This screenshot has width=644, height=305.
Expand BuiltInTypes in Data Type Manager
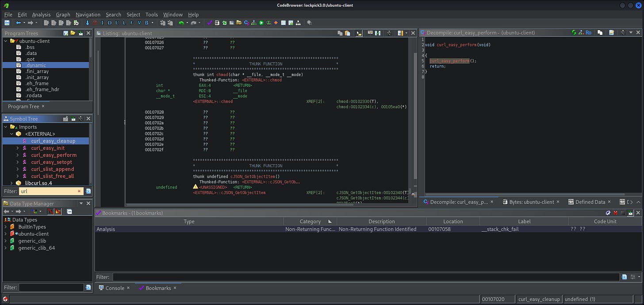6,227
